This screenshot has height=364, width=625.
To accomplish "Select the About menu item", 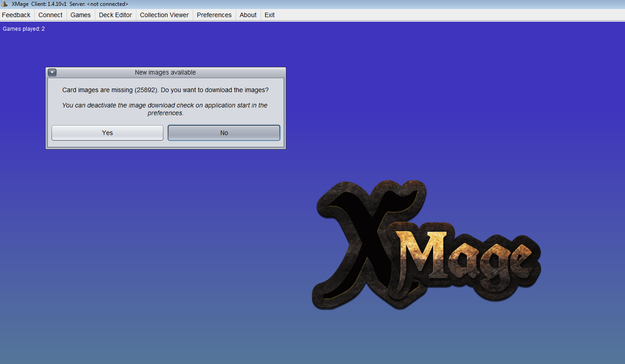I will point(248,15).
